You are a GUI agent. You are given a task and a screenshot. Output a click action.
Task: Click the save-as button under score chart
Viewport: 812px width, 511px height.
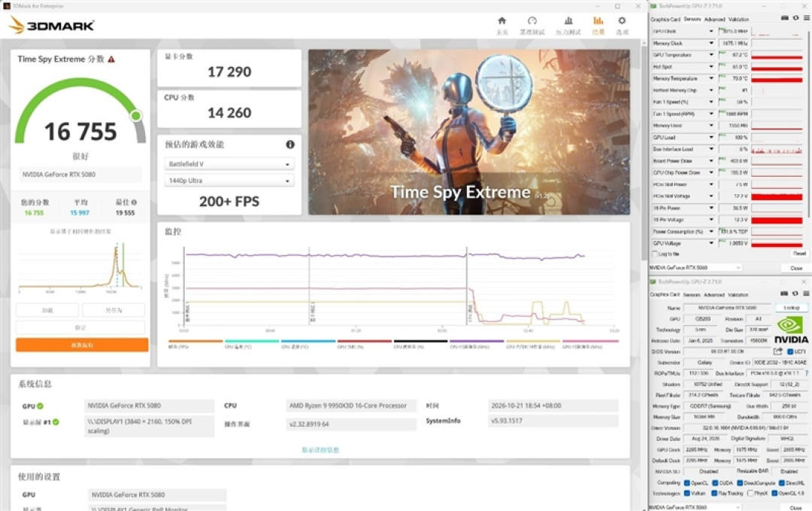[114, 310]
